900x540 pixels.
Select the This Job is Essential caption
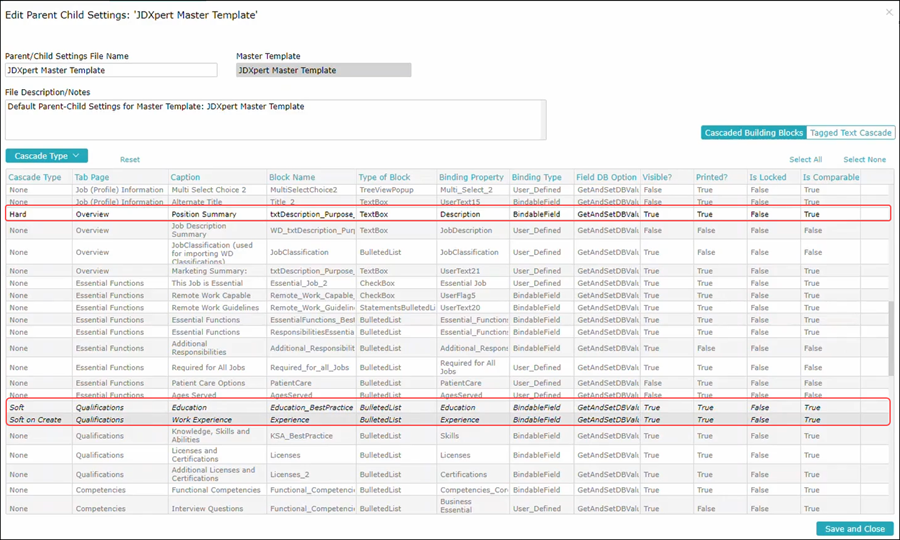(x=207, y=283)
